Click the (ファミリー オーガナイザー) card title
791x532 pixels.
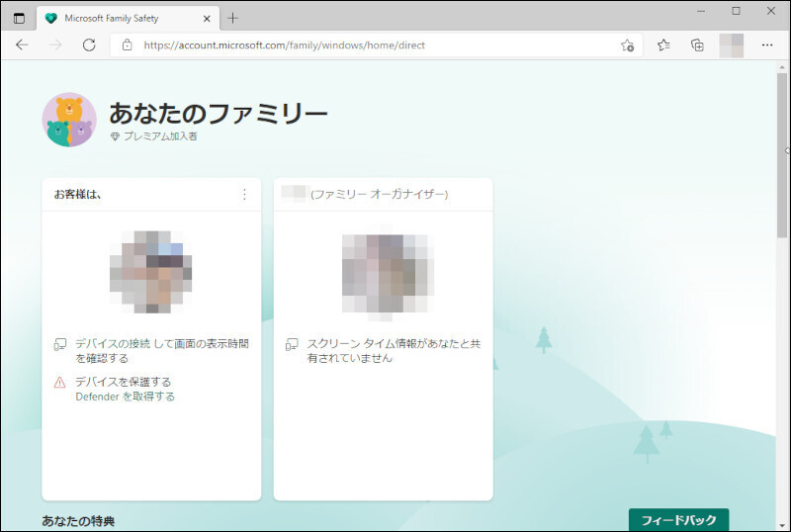pos(380,195)
